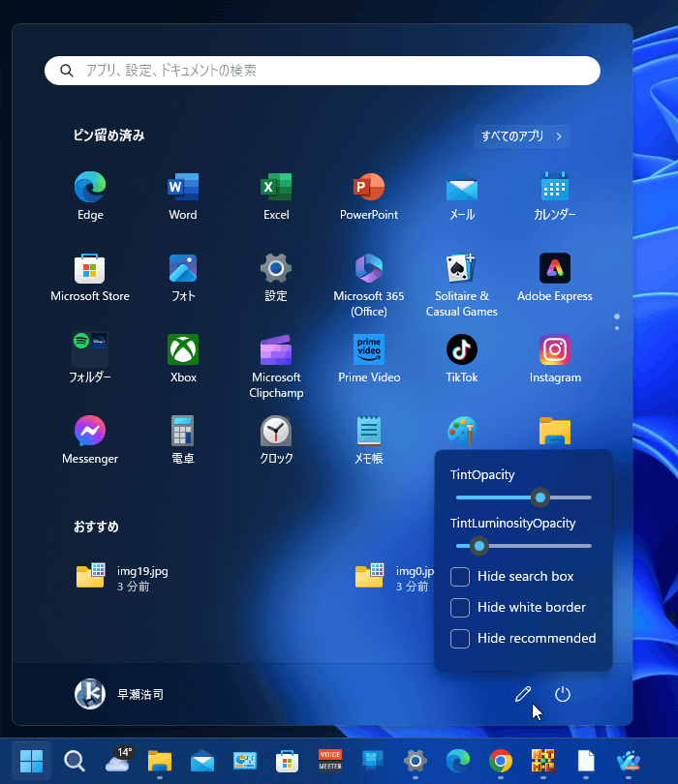Open Voice Meeter on taskbar
Viewport: 678px width, 784px height.
point(330,761)
